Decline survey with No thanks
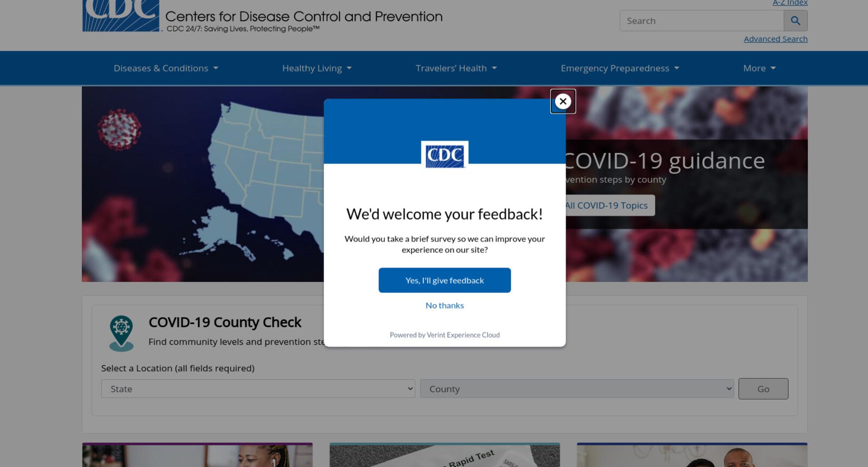This screenshot has width=868, height=467. tap(445, 305)
